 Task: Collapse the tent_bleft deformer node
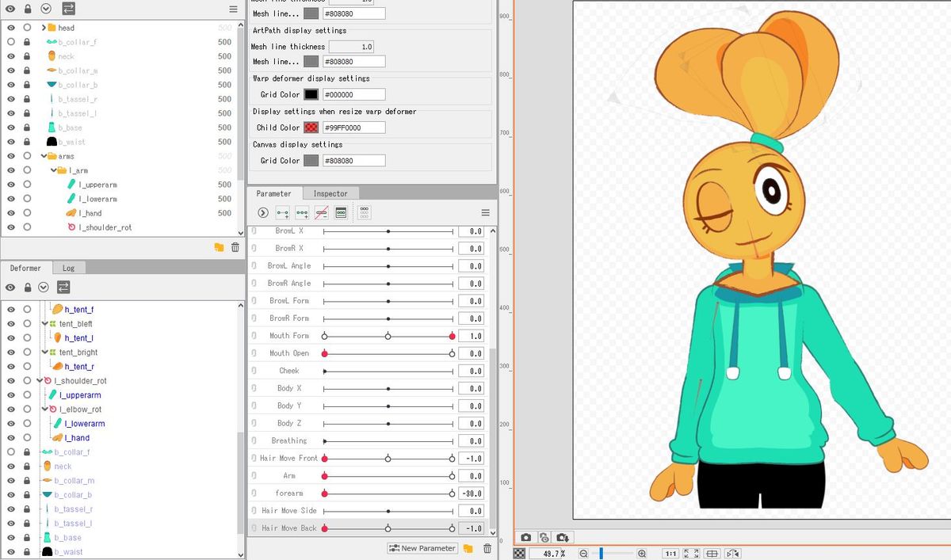pyautogui.click(x=44, y=324)
